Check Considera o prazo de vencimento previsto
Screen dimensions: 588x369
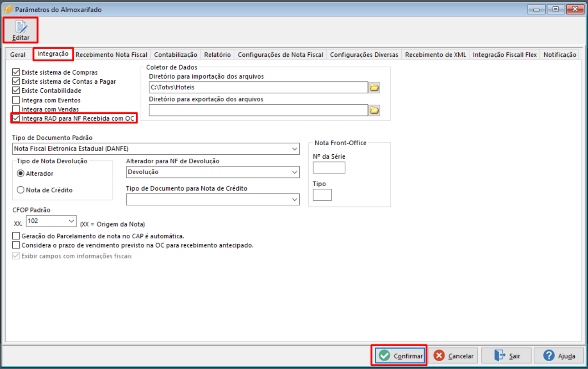tap(16, 245)
